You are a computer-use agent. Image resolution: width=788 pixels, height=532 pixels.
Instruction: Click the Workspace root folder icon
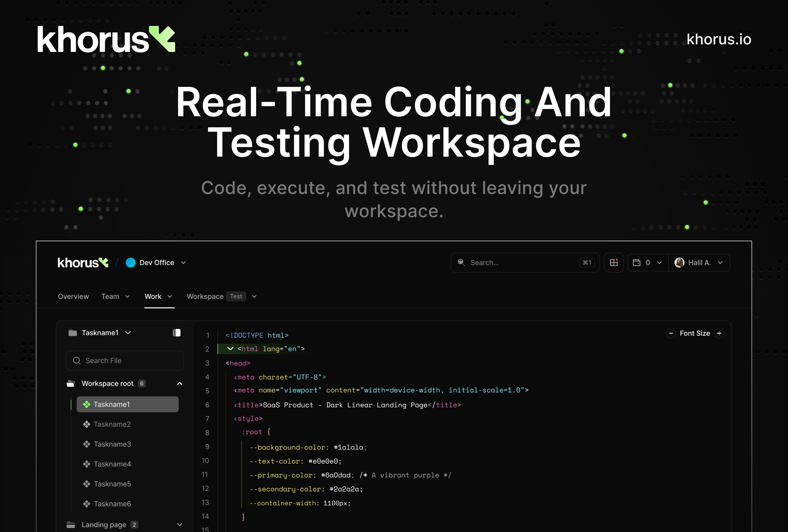pos(71,384)
